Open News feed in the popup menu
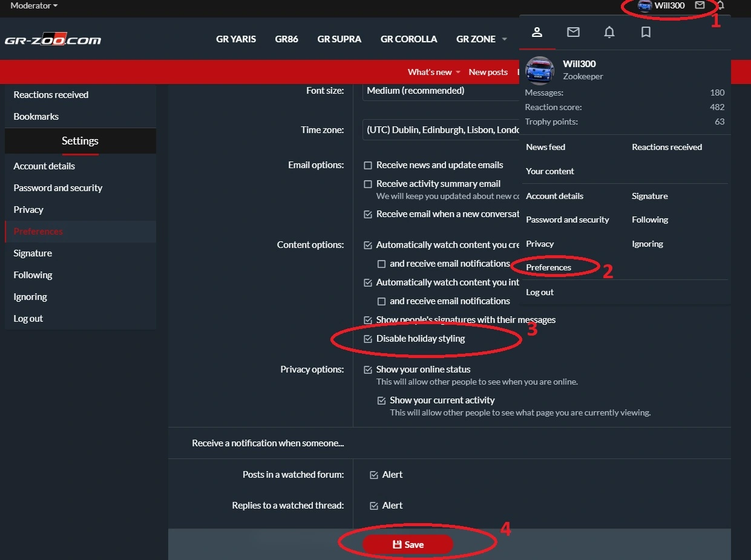The width and height of the screenshot is (751, 560). tap(546, 147)
